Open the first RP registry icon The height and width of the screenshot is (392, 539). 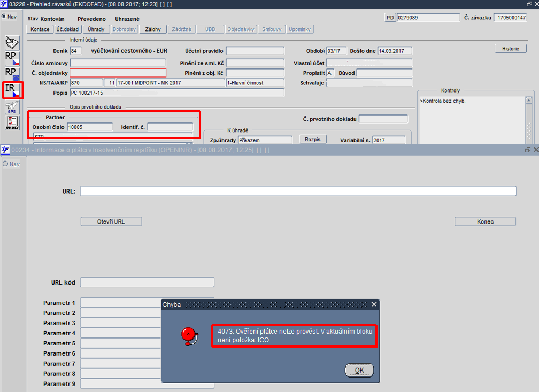coord(12,58)
